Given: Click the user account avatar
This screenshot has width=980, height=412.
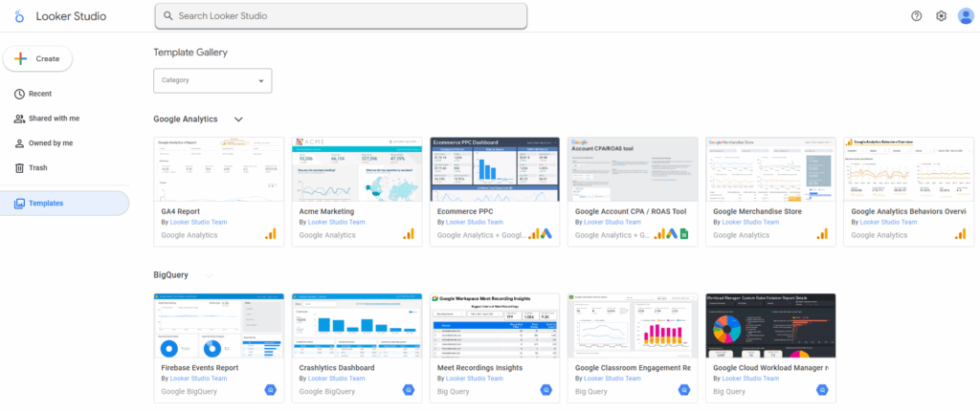Looking at the screenshot, I should (x=966, y=16).
